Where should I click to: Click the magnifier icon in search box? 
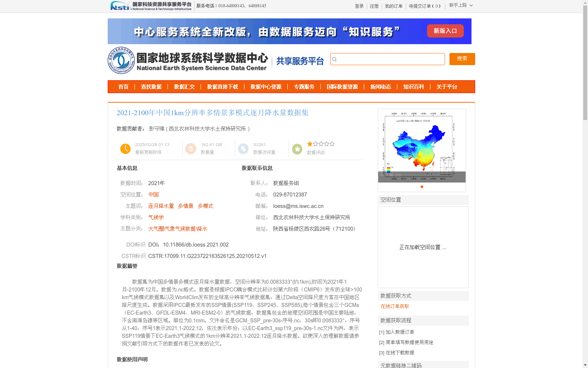point(334,59)
